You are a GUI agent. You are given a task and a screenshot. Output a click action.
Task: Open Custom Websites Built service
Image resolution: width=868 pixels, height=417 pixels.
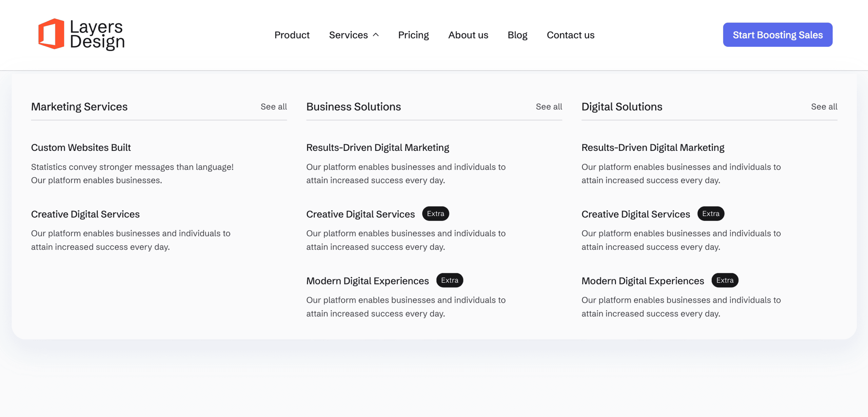pos(81,147)
